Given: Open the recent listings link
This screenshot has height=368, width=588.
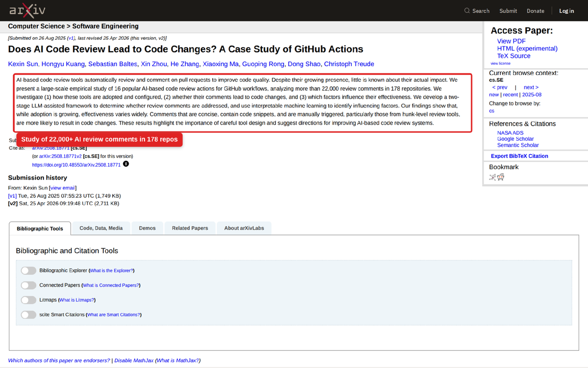Looking at the screenshot, I should pos(511,95).
